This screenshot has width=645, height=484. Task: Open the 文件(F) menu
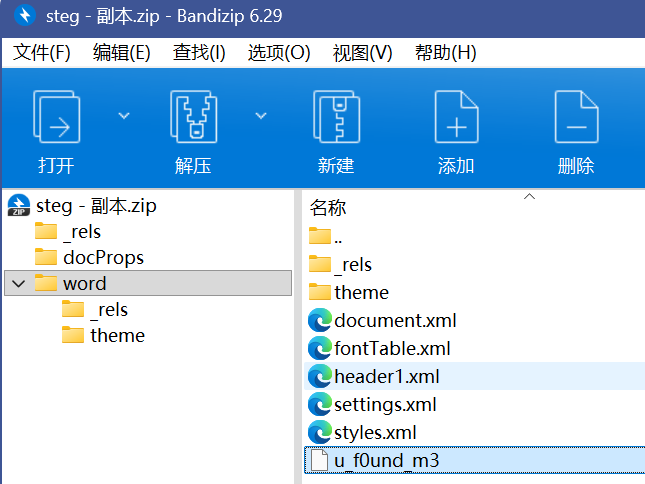[x=42, y=53]
